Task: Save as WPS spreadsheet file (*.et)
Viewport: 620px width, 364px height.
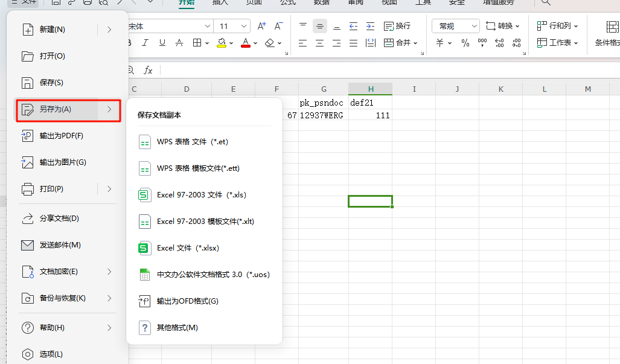Action: pyautogui.click(x=204, y=142)
